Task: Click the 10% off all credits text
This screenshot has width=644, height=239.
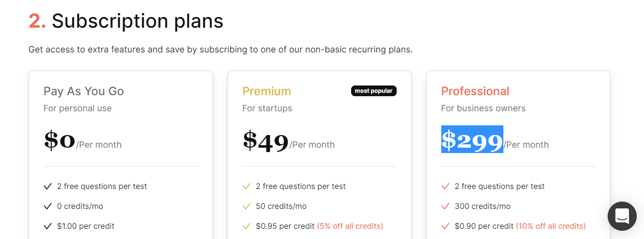Action: coord(550,226)
